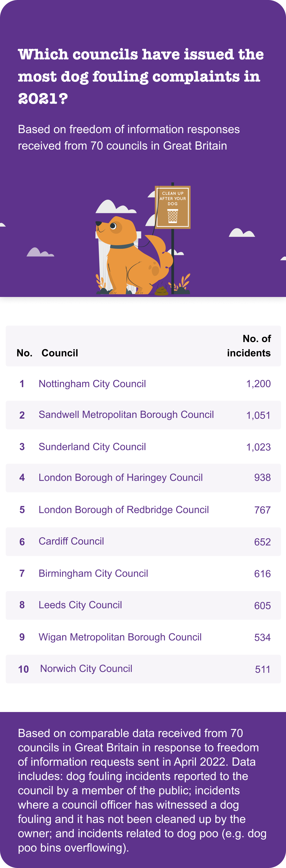Click the 'Council' column header
Image resolution: width=286 pixels, height=868 pixels.
[60, 353]
